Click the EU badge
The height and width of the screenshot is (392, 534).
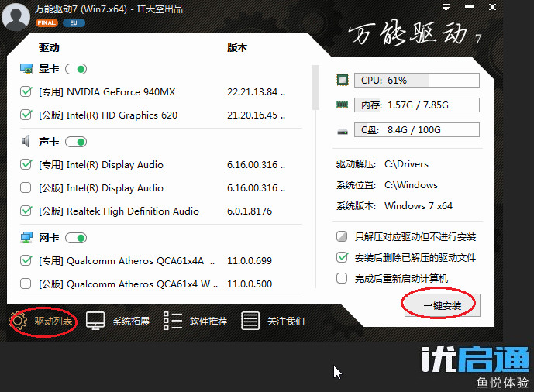coord(74,22)
